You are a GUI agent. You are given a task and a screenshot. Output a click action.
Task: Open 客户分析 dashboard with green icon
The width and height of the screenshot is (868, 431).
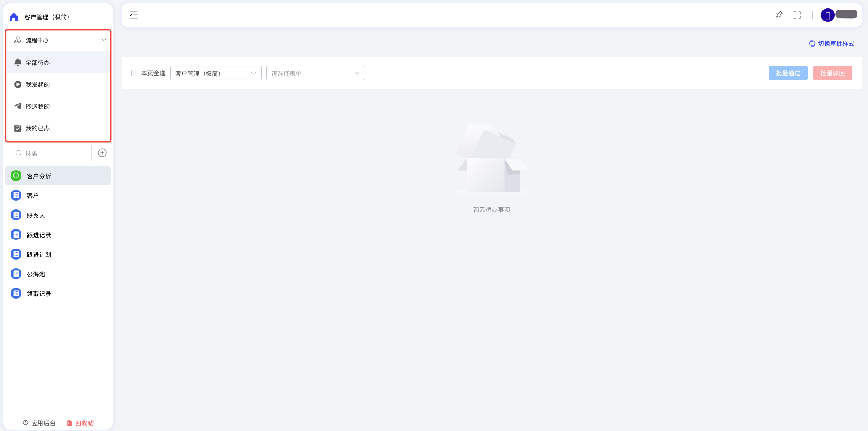pos(39,176)
